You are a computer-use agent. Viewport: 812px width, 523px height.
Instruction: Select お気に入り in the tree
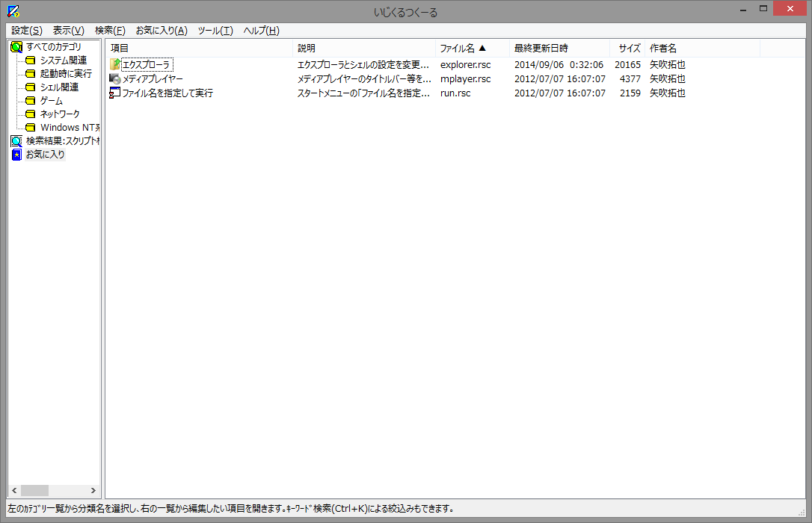[46, 155]
